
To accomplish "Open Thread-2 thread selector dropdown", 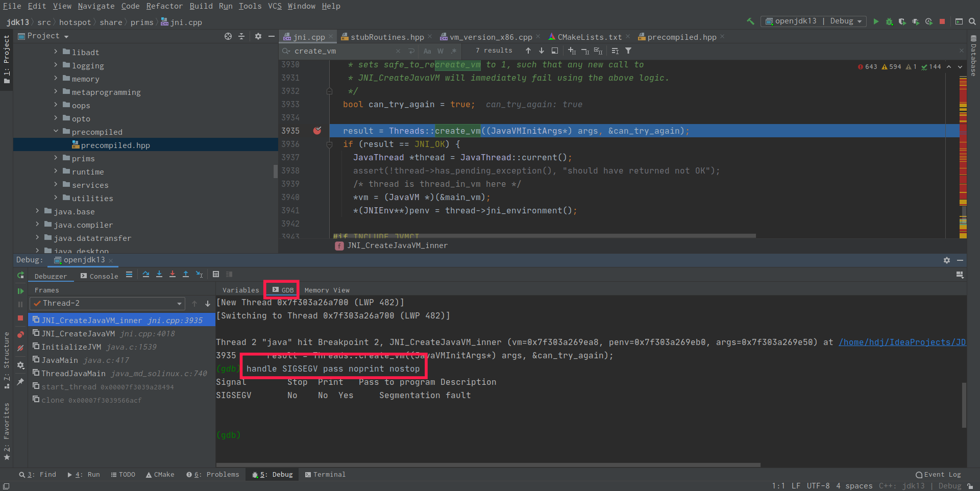I will tap(107, 304).
